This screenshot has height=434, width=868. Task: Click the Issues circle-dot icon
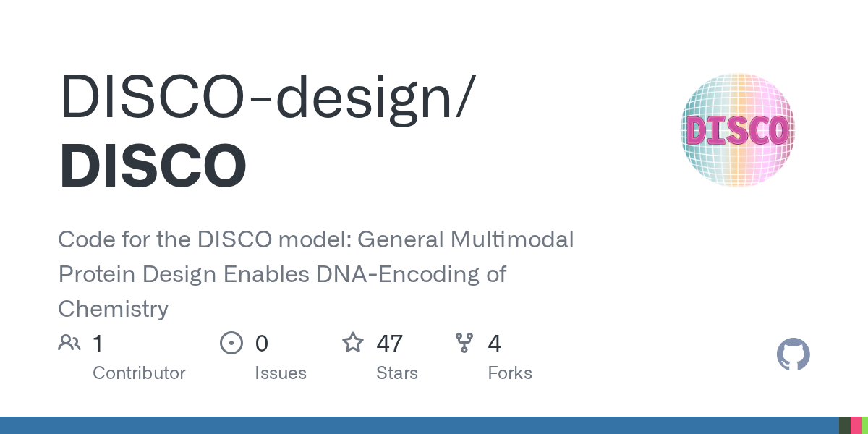pyautogui.click(x=231, y=342)
